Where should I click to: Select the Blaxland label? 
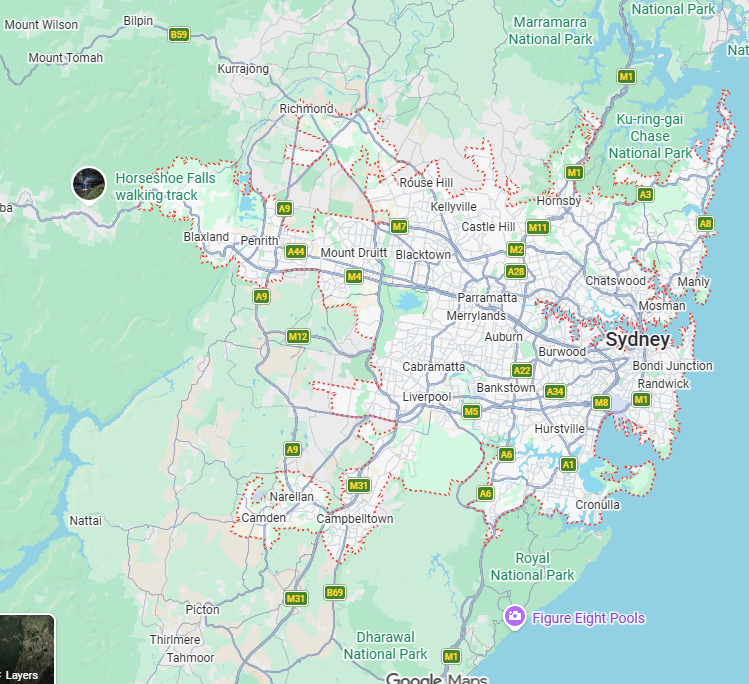[x=206, y=237]
